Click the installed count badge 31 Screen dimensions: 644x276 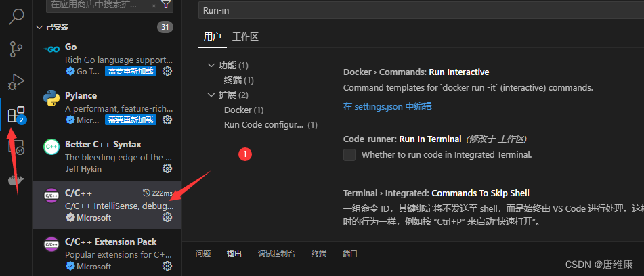(x=165, y=28)
